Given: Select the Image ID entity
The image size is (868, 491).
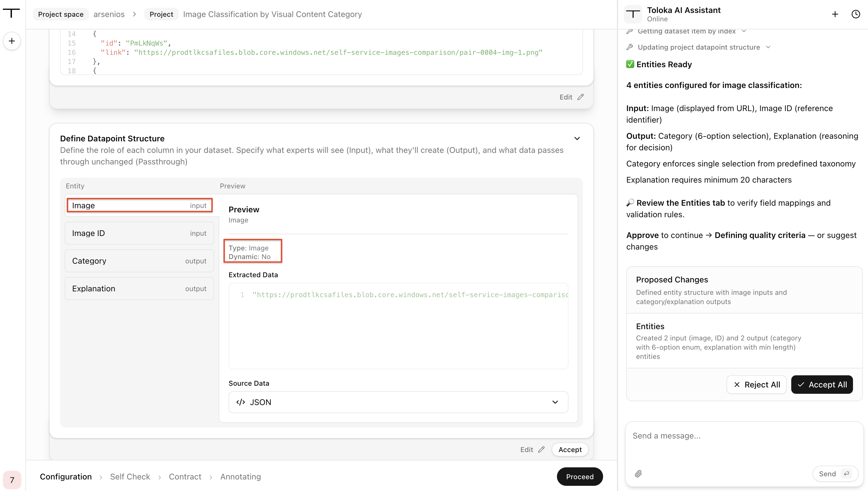Looking at the screenshot, I should [x=139, y=233].
